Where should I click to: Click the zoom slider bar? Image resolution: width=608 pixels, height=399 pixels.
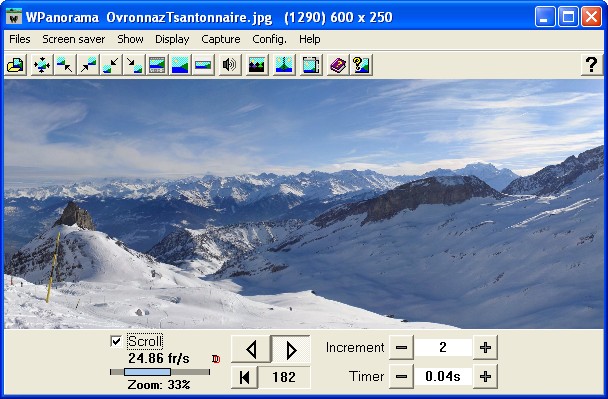click(x=160, y=372)
